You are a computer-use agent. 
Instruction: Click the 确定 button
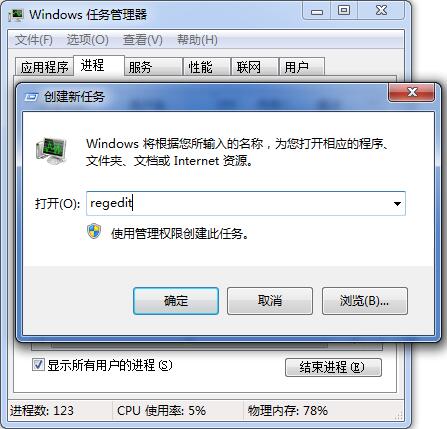point(176,301)
